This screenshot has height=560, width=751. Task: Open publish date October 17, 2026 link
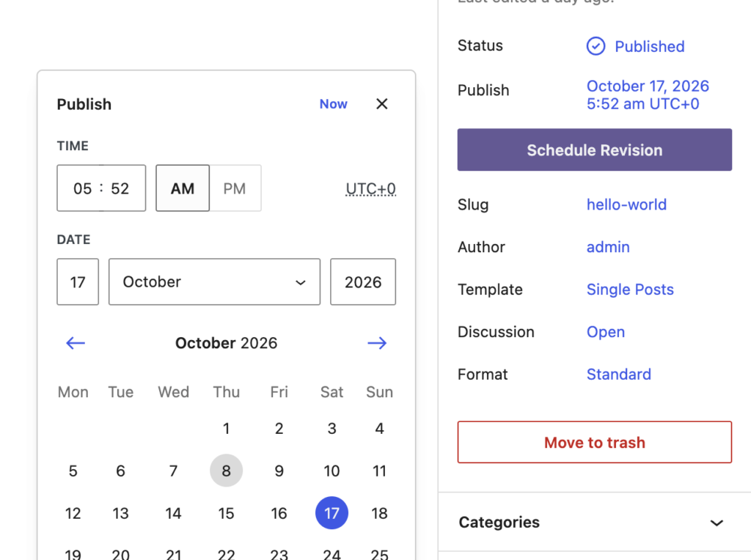click(x=648, y=95)
